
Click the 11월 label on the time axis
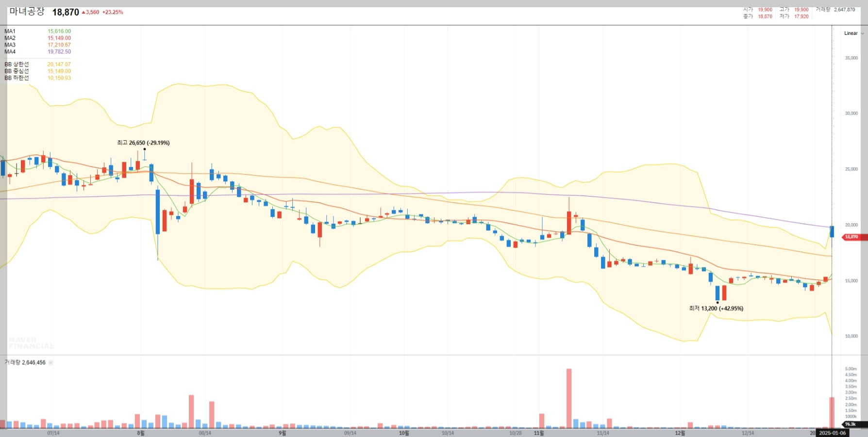click(x=539, y=433)
